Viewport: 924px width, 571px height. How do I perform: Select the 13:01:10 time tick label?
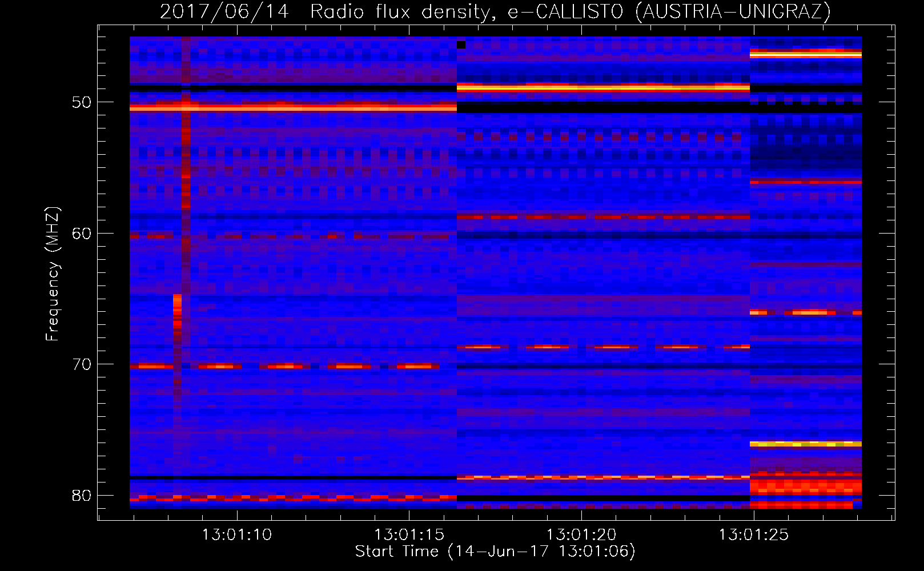coord(237,535)
